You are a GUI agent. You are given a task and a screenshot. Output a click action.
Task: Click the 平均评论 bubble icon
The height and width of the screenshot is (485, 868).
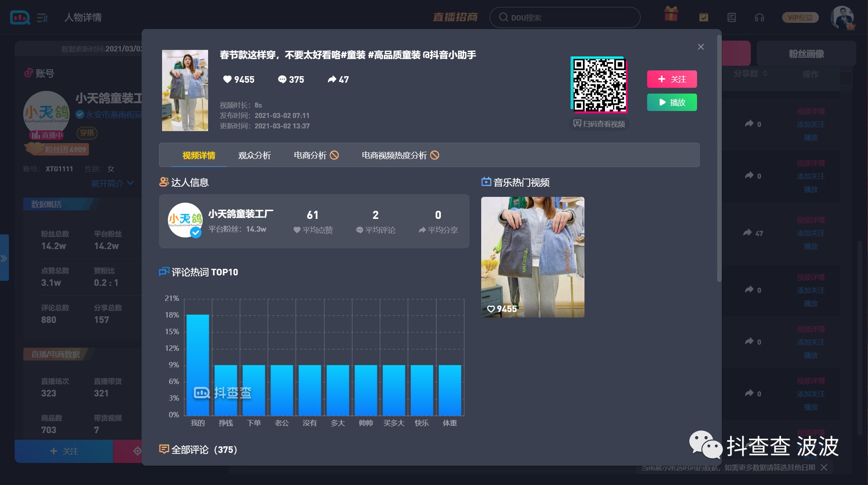click(360, 230)
